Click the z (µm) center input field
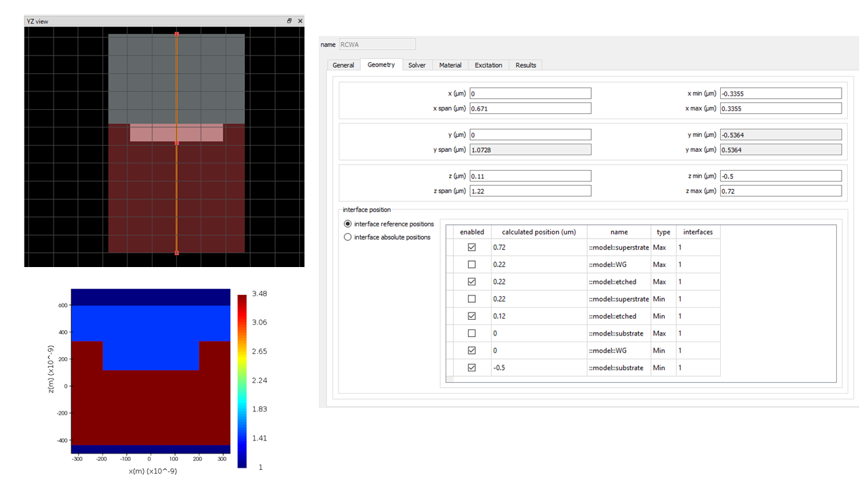 [530, 176]
